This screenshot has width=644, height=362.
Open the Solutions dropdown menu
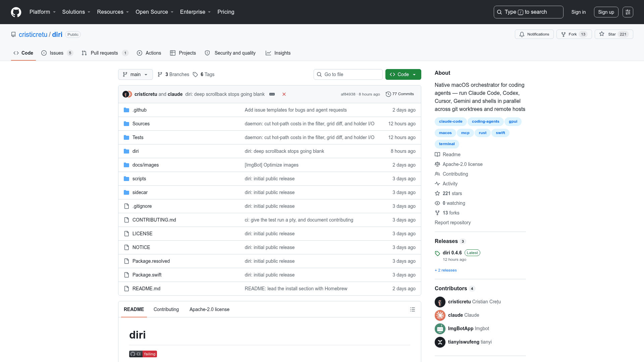76,12
